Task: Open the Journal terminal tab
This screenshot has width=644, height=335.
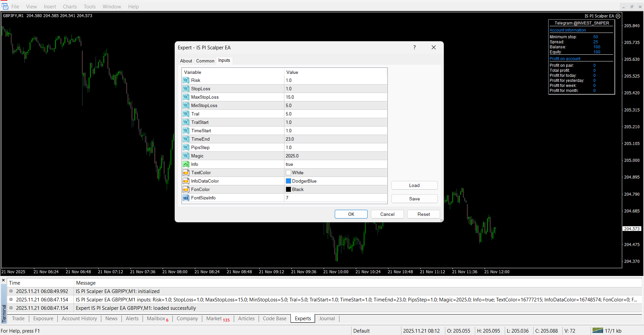Action: coord(327,319)
